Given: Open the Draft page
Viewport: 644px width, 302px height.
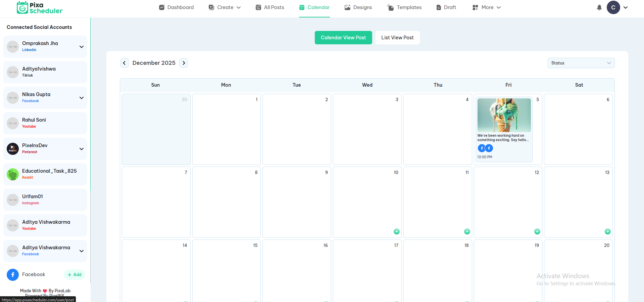Looking at the screenshot, I should point(446,7).
